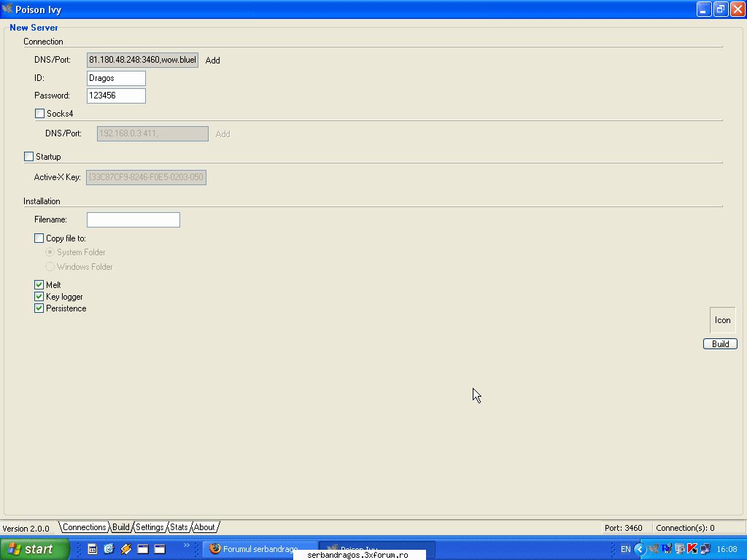Click the Password field containing 123456
The image size is (747, 560).
[116, 96]
